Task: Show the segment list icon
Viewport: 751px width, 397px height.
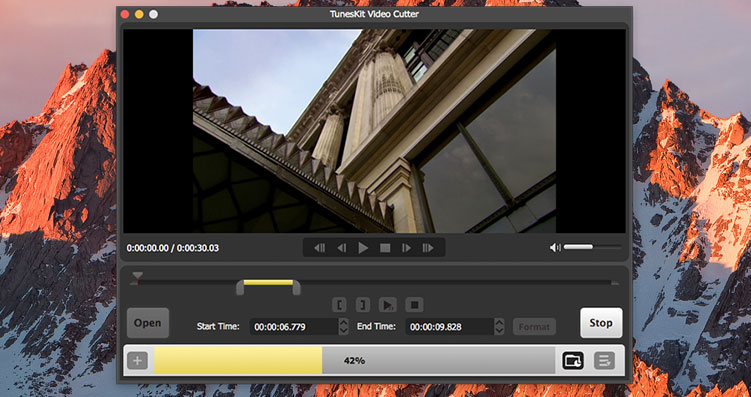Action: 604,361
